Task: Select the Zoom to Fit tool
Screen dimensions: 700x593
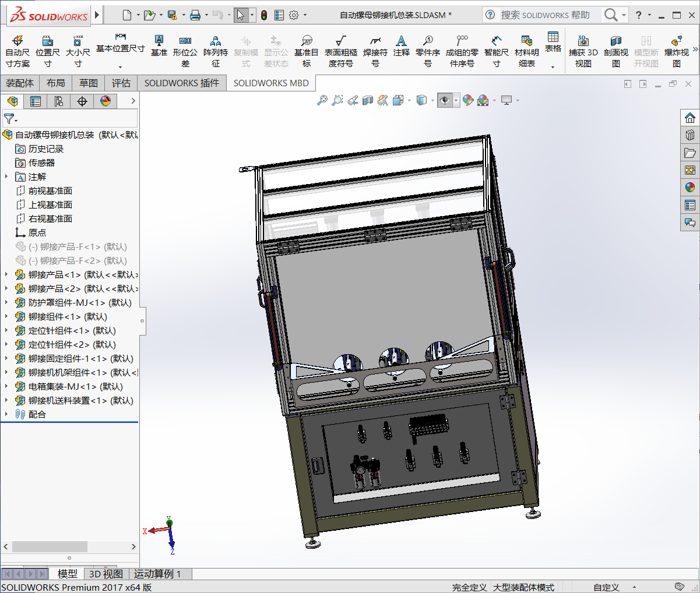Action: pos(322,100)
